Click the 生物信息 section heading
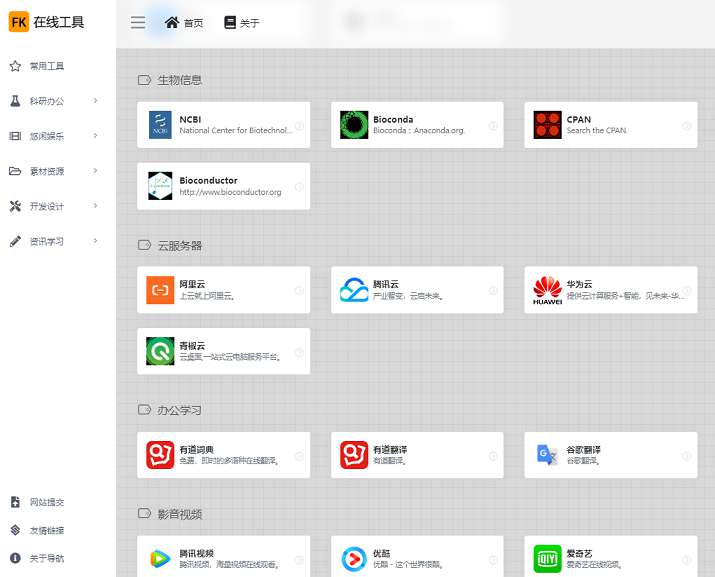This screenshot has width=715, height=577. pos(179,80)
